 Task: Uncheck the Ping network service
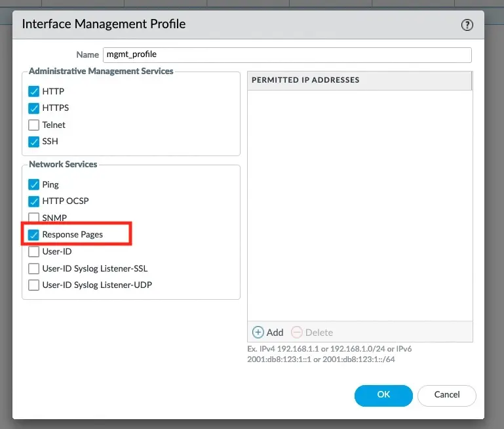[x=34, y=185]
